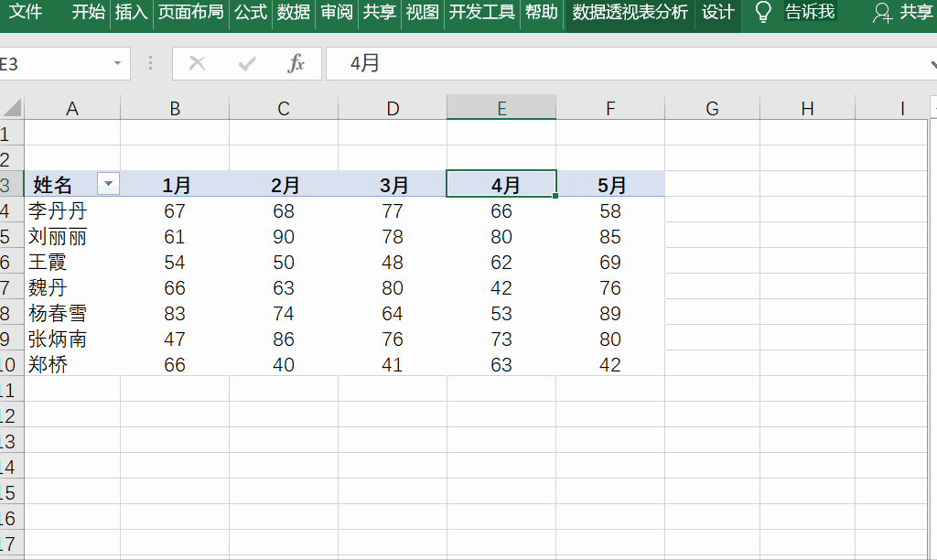Select the cell with name 刘丽丽

pyautogui.click(x=72, y=236)
